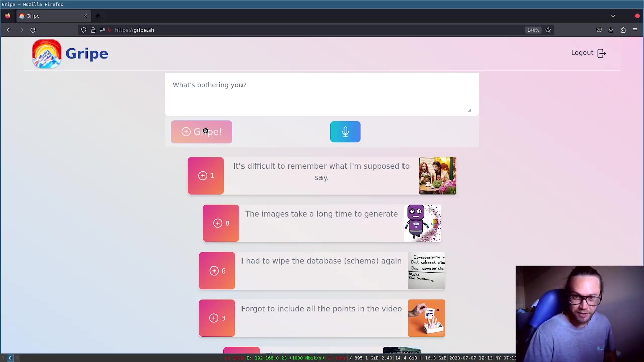Viewport: 644px width, 362px height.
Task: View site security padlock info
Action: pyautogui.click(x=93, y=30)
